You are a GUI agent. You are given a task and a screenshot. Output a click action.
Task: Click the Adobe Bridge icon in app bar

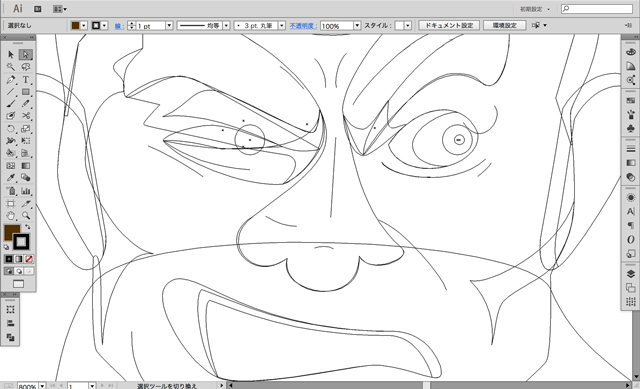(x=38, y=9)
